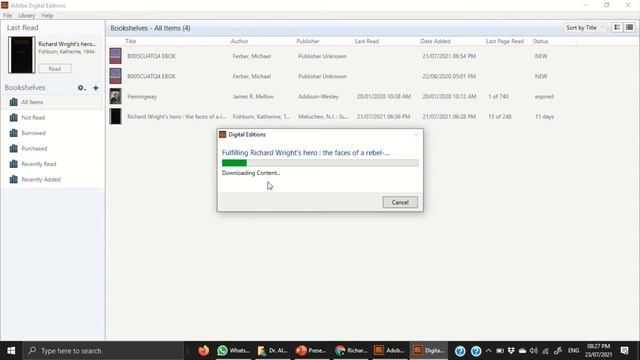Click Read button under Last Read
Viewport: 640px width, 360px height.
(x=55, y=69)
